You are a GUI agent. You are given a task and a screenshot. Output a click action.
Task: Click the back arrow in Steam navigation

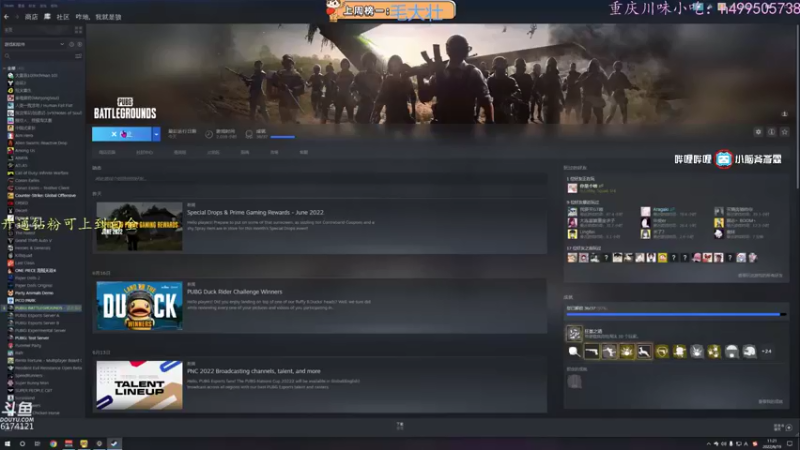coord(6,17)
